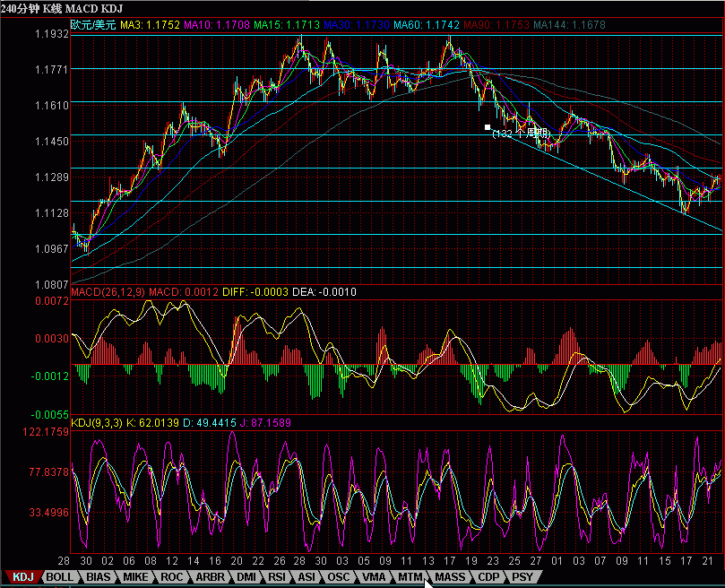Click the 1.1450 price axis label
This screenshot has width=725, height=588.
[52, 141]
